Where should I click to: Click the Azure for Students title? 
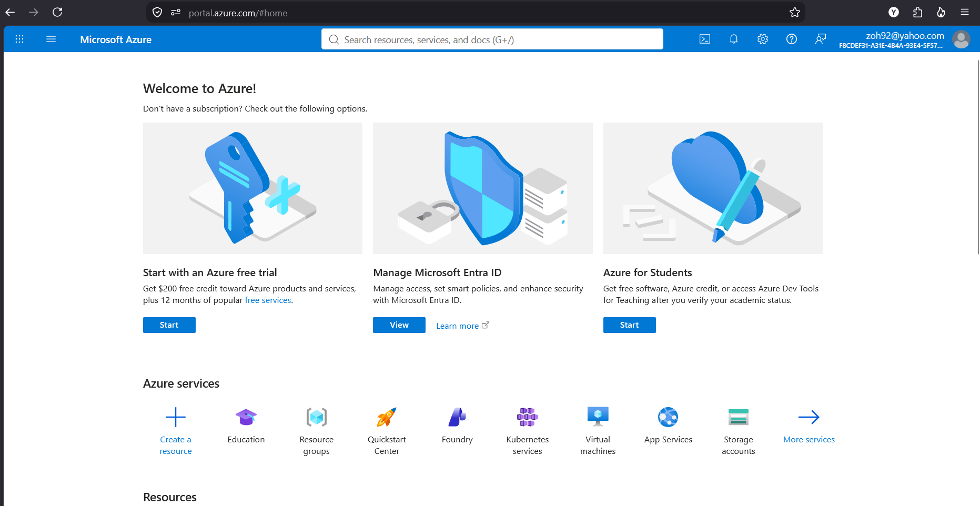tap(648, 272)
